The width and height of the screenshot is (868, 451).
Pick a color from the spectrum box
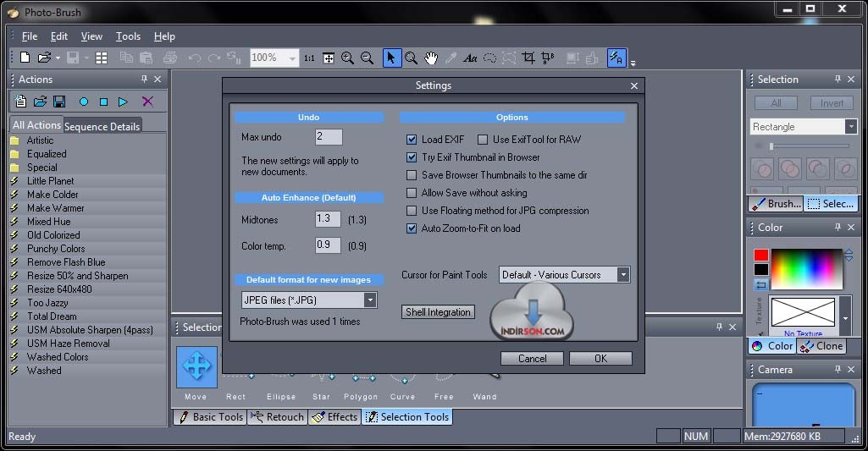coord(806,269)
